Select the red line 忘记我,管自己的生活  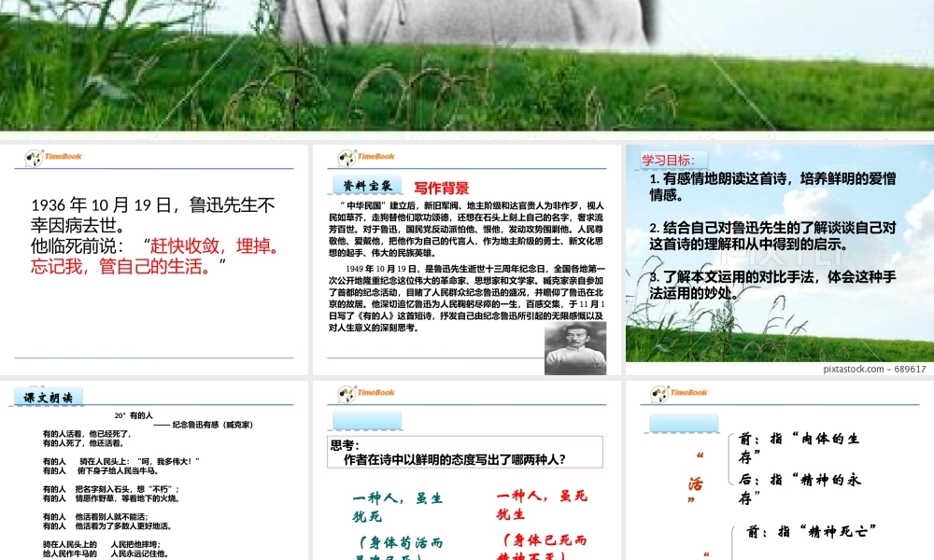coord(124,266)
